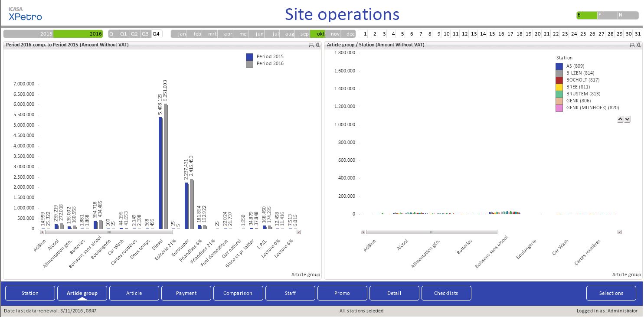This screenshot has height=317, width=644.
Task: Open the Comparison tab
Action: 238,293
